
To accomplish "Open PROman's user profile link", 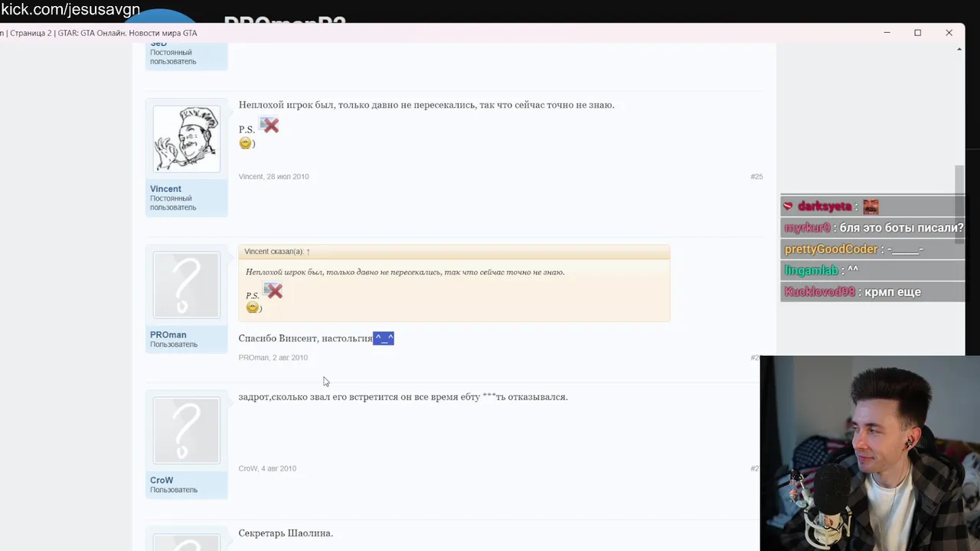I will pos(168,334).
